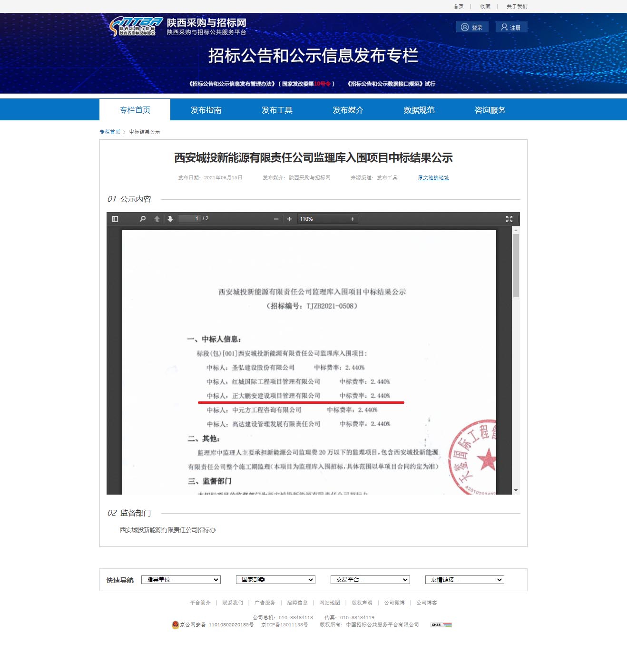Viewport: 627px width, 672px height.
Task: Zoom out the PDF with minus
Action: (x=276, y=219)
